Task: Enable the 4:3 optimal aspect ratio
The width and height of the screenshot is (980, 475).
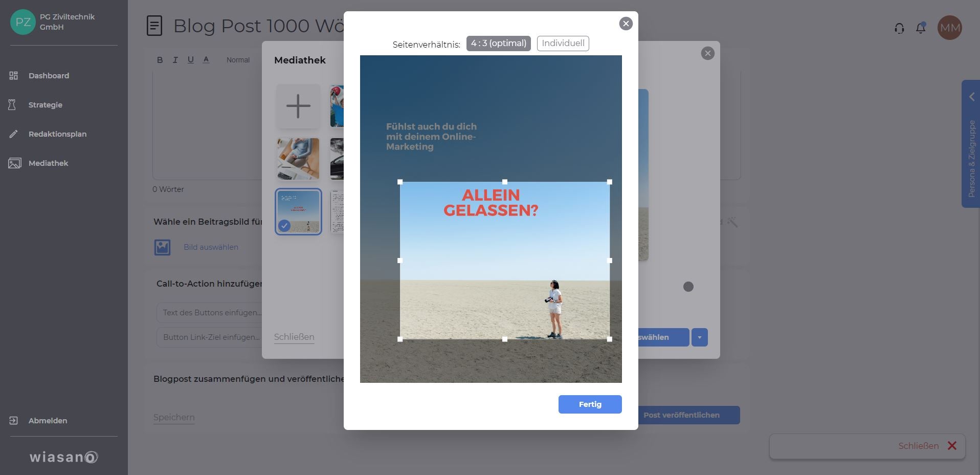Action: click(498, 44)
